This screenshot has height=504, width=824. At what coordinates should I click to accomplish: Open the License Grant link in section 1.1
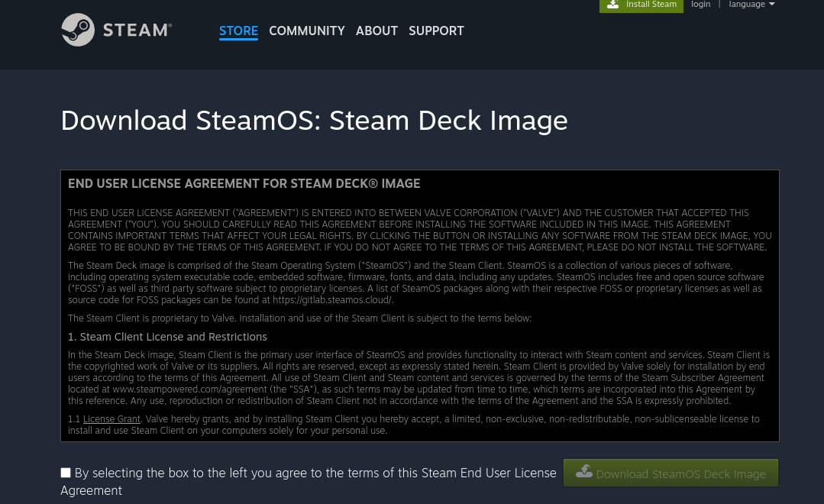111,418
